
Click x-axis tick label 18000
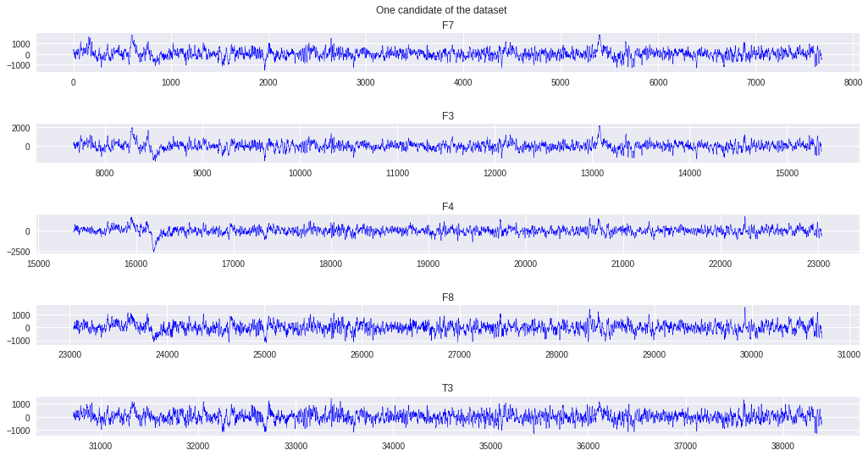pos(330,264)
